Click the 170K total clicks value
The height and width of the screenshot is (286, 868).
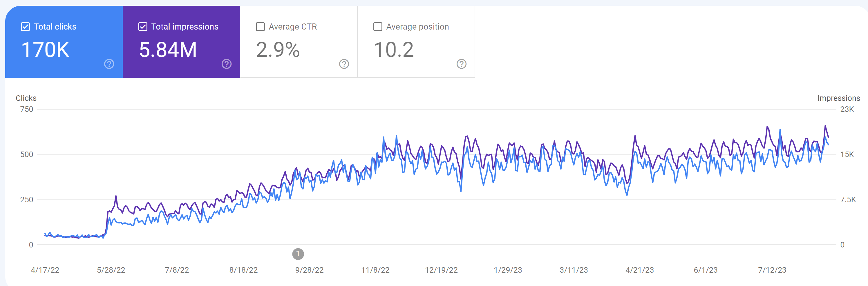click(45, 50)
